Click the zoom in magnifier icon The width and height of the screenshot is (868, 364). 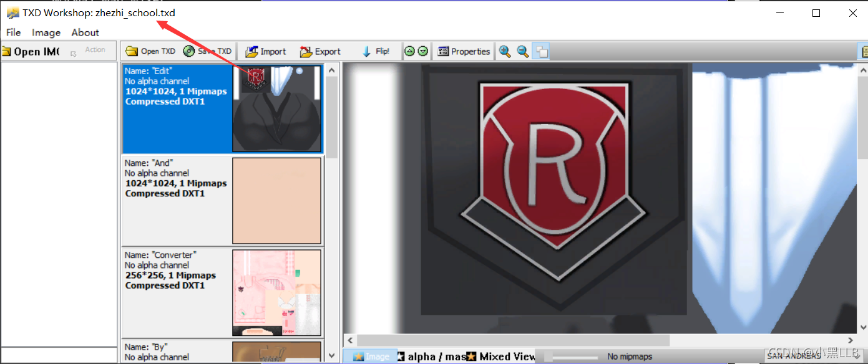[504, 51]
